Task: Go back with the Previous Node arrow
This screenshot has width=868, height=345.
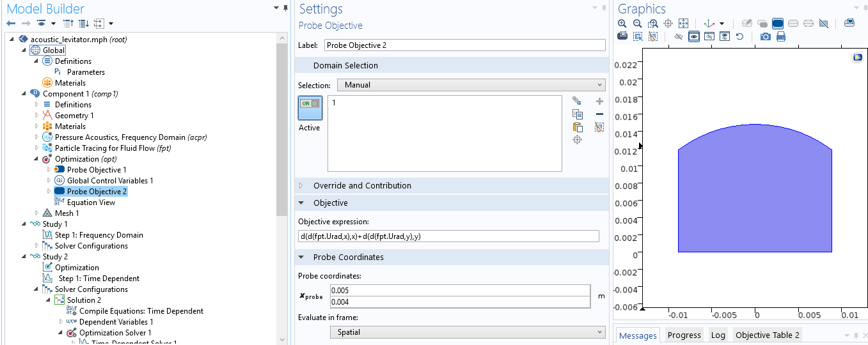Action: (x=11, y=24)
